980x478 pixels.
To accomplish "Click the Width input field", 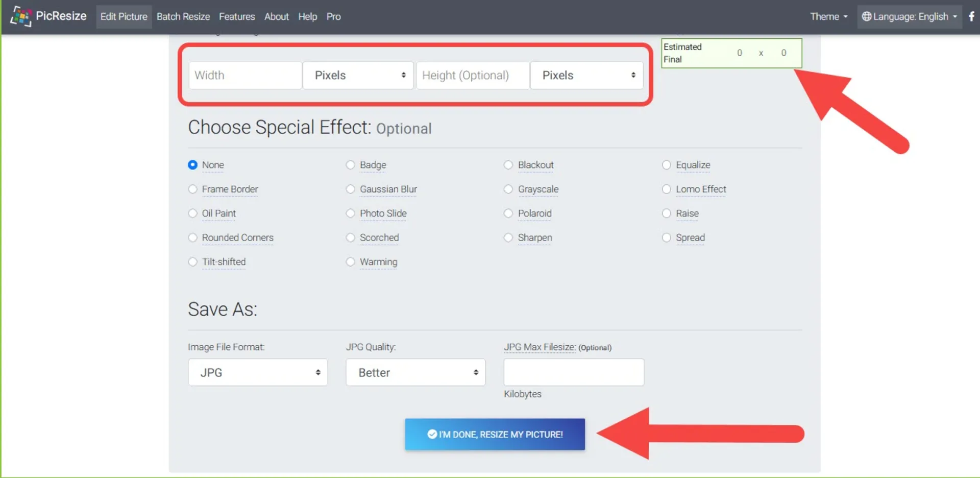I will pos(245,76).
